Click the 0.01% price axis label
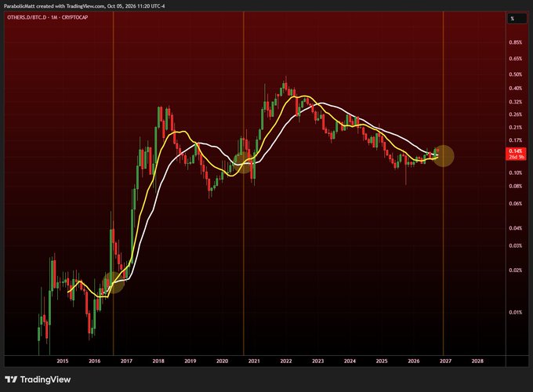 (x=515, y=312)
